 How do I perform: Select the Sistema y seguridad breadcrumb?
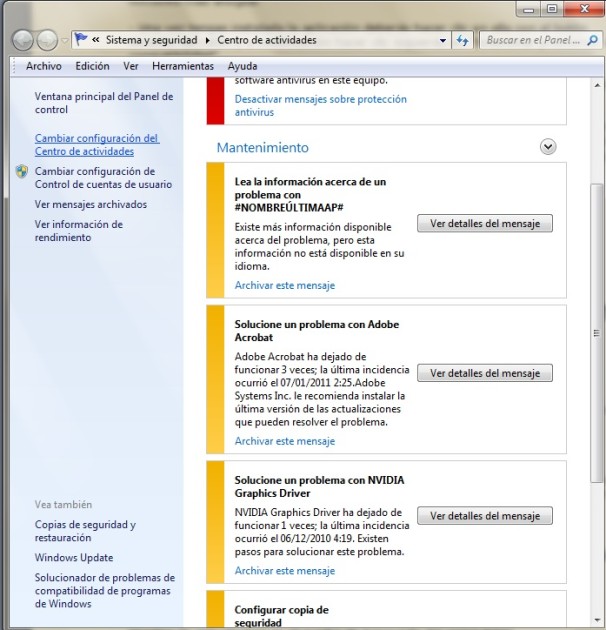point(152,40)
